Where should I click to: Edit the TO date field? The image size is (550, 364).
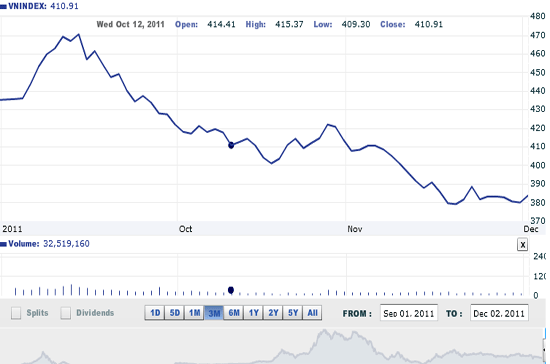click(499, 313)
